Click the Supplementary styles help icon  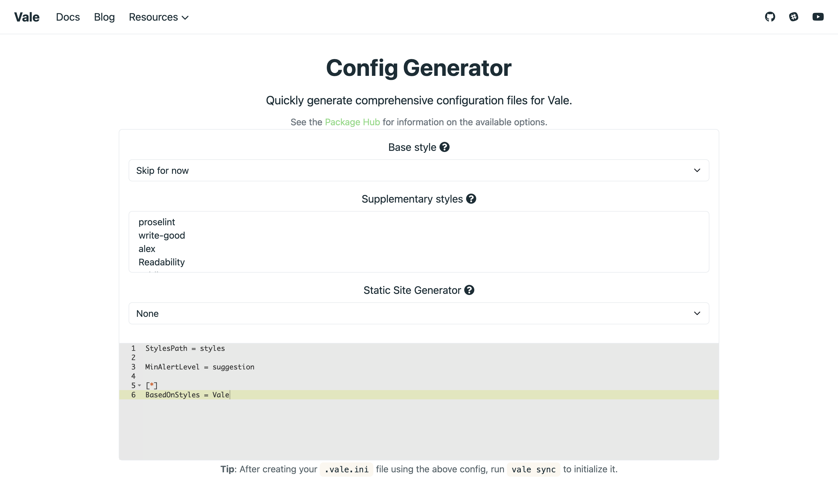471,199
